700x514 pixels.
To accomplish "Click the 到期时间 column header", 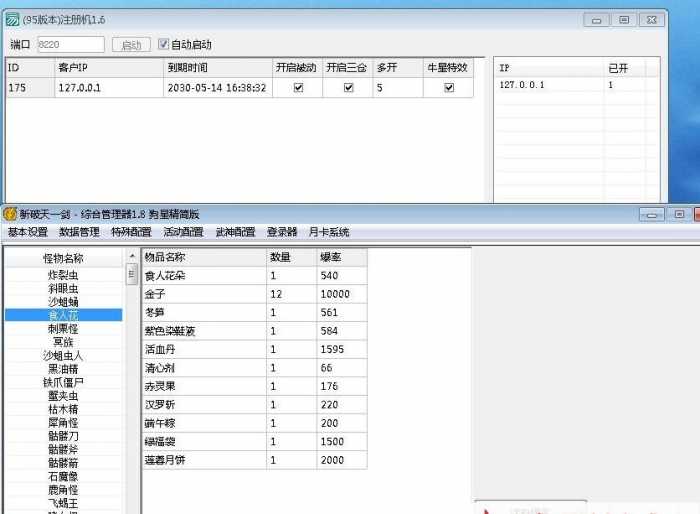I will tap(217, 67).
